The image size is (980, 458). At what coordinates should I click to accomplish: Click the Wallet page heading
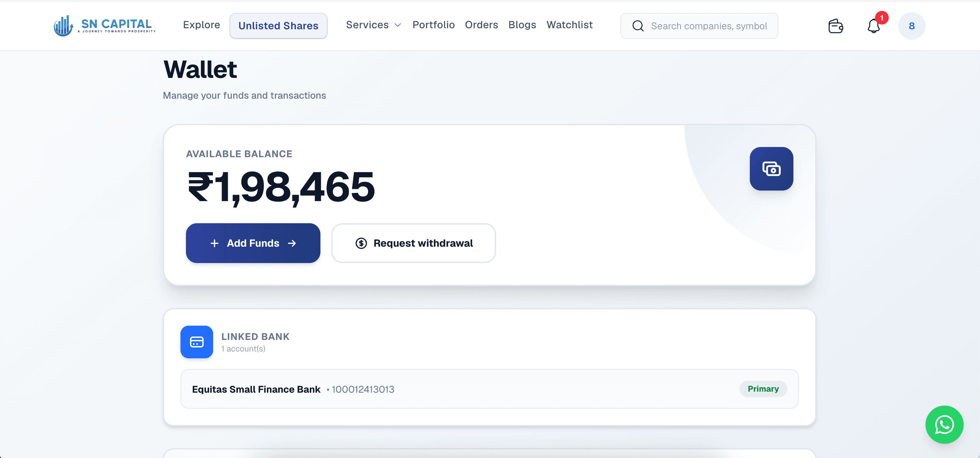[200, 69]
